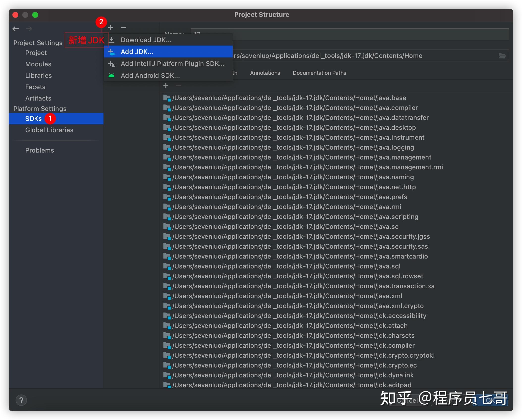Select Download JDK from the menu

pyautogui.click(x=146, y=40)
